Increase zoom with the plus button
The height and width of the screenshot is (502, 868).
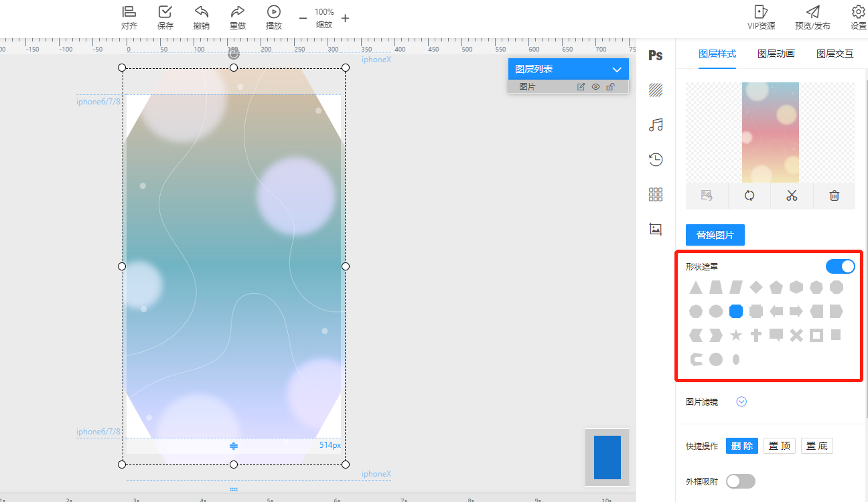click(x=345, y=18)
